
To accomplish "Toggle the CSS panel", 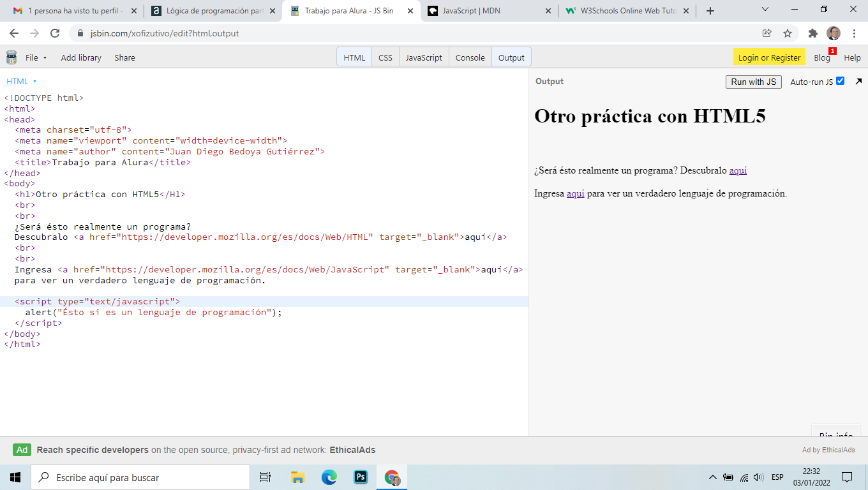I will pos(385,57).
